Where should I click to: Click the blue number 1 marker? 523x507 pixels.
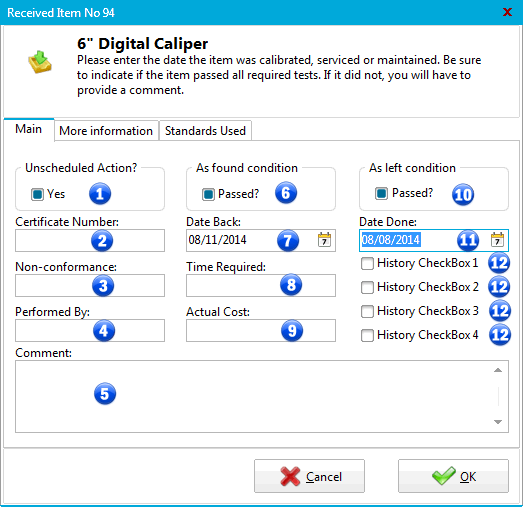(x=100, y=194)
